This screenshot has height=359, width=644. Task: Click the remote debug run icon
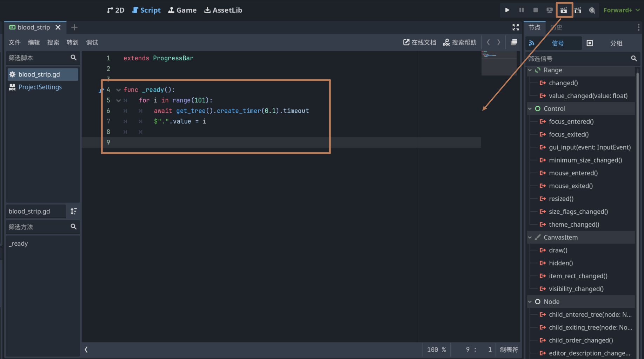click(x=550, y=10)
